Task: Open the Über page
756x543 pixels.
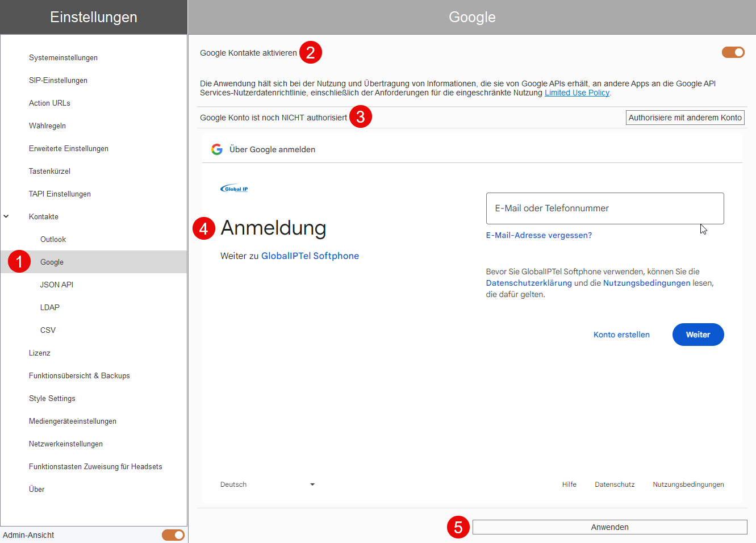Action: pos(36,489)
